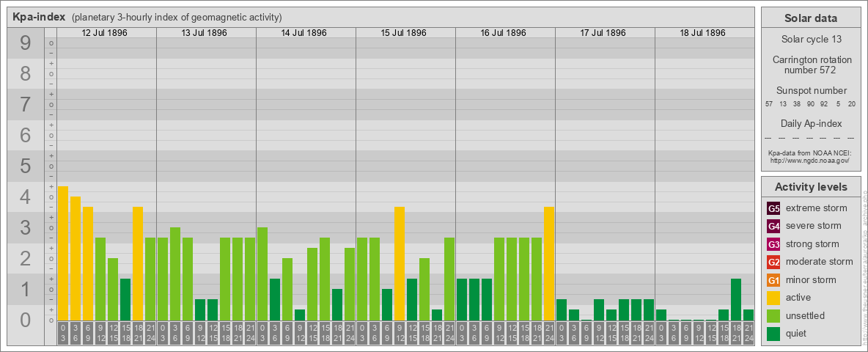Select the G3 strong storm badge
868x352 pixels.
[x=773, y=244]
